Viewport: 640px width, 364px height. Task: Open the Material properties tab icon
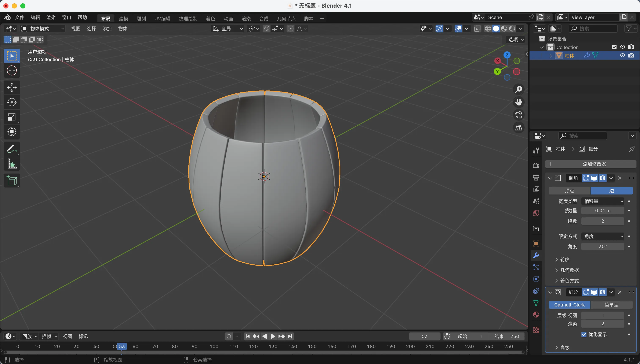tap(536, 315)
